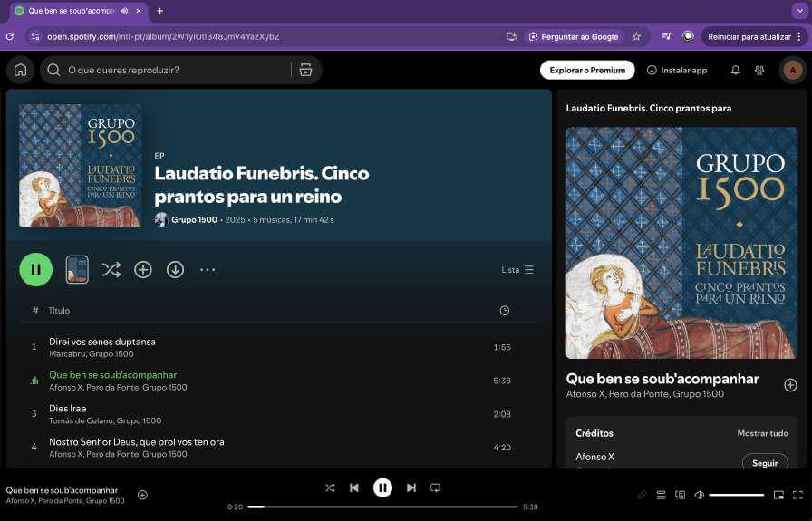Click the search magnifier icon
Image resolution: width=812 pixels, height=521 pixels.
pyautogui.click(x=53, y=70)
